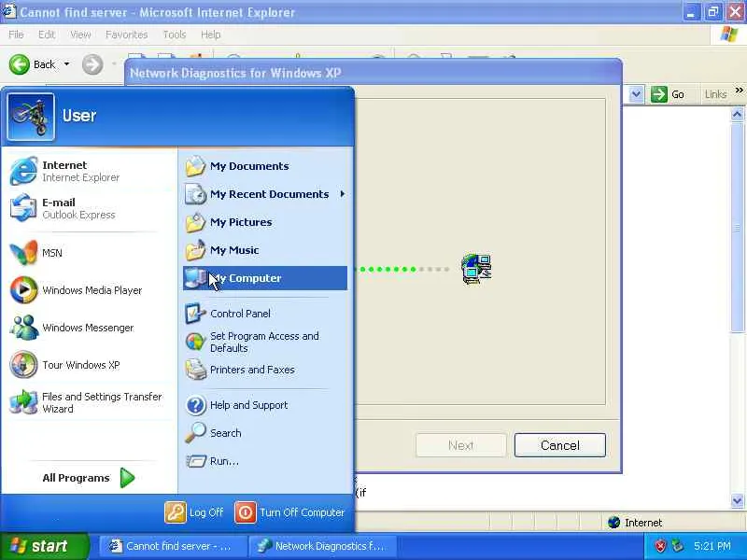Open the Favorites menu
Image resolution: width=747 pixels, height=560 pixels.
click(x=126, y=35)
